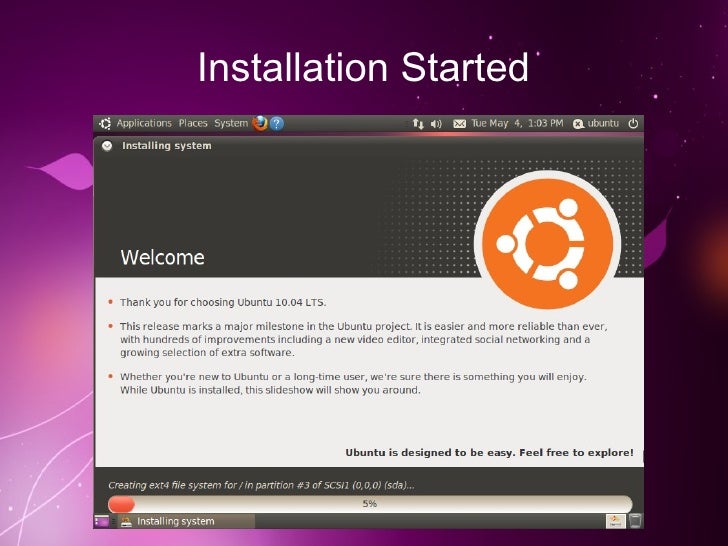Click the Show Desktop icon in bottom panel
Screen dimensions: 728x546
pos(102,521)
